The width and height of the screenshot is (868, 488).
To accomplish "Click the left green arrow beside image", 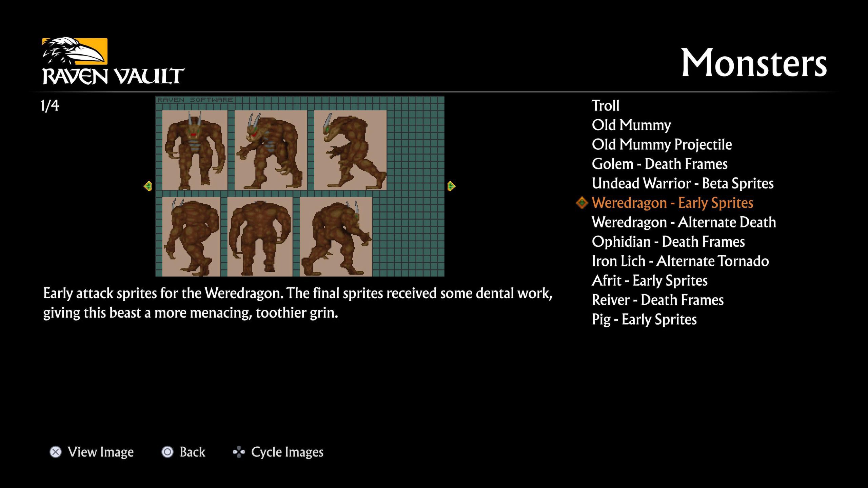I will coord(148,186).
